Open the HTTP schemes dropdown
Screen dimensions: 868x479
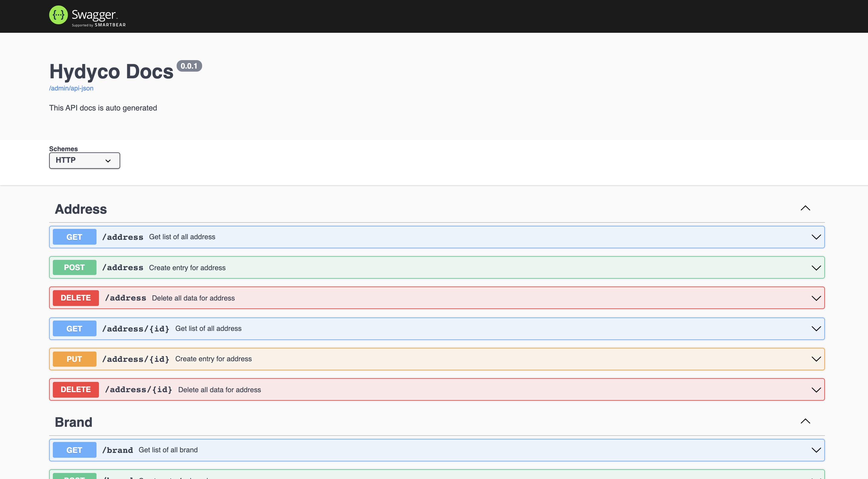84,161
